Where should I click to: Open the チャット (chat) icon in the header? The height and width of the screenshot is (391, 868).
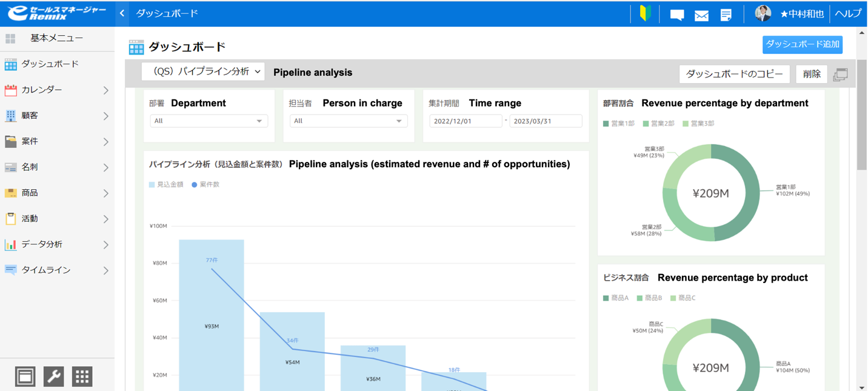[x=676, y=15]
